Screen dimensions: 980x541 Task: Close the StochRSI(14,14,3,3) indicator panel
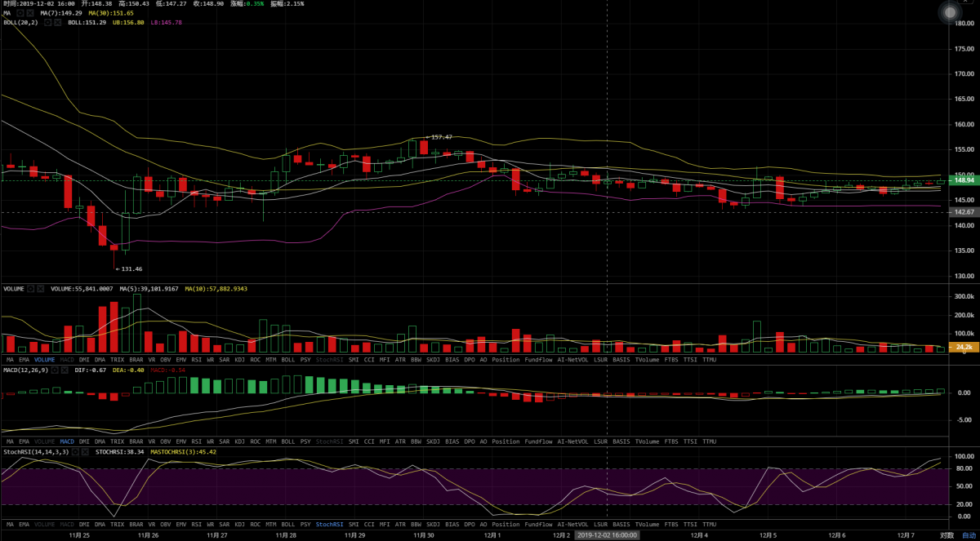tap(86, 450)
